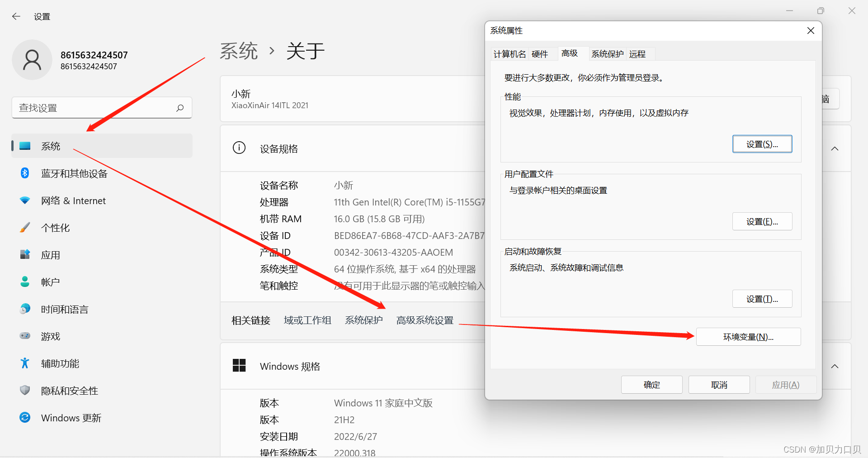Screen dimensions: 868x458
Task: Select 应用 in sidebar
Action: [102, 255]
